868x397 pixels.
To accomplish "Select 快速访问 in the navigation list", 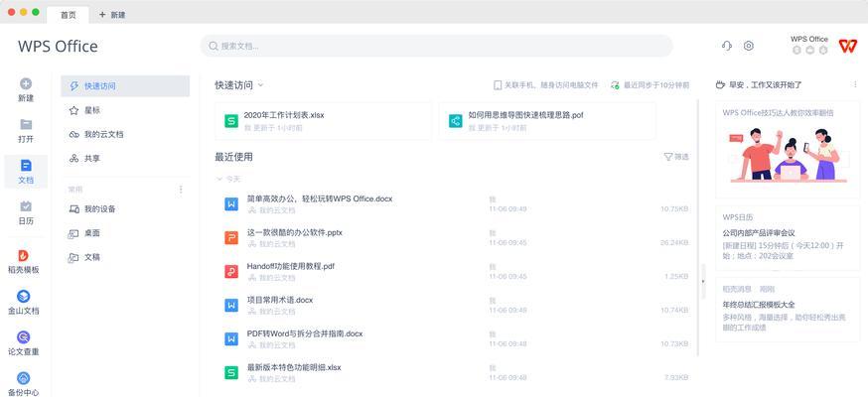I will [125, 86].
